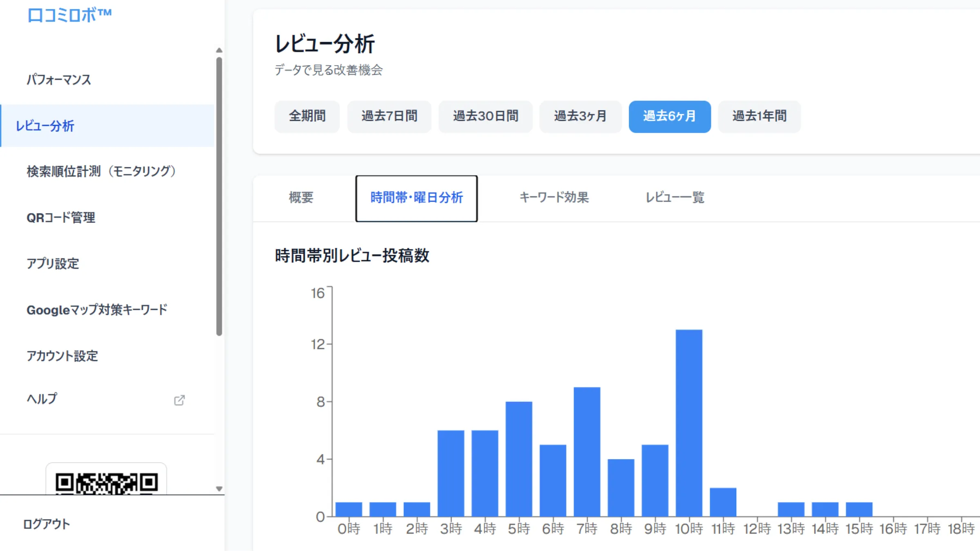This screenshot has width=980, height=551.
Task: Open the external link beside ヘルプ
Action: click(180, 400)
